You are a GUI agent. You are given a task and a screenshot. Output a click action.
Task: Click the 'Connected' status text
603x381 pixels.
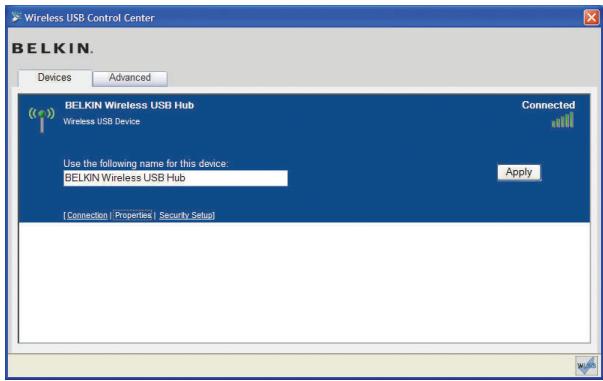(x=548, y=105)
